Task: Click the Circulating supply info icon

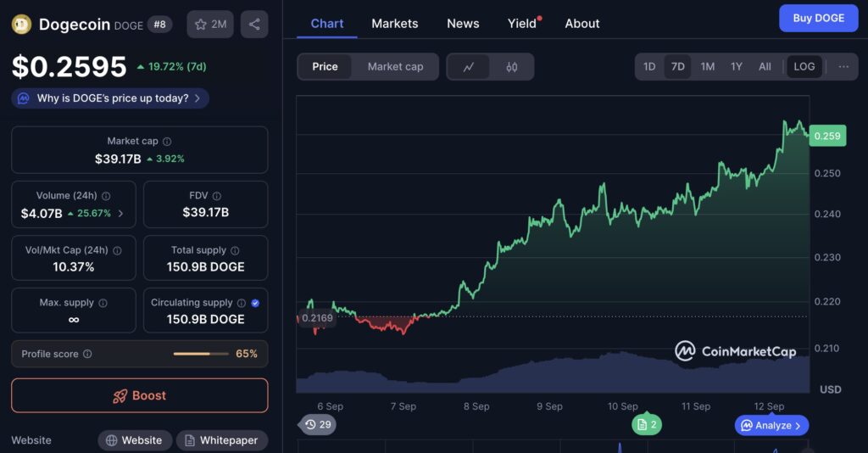Action: (x=242, y=303)
